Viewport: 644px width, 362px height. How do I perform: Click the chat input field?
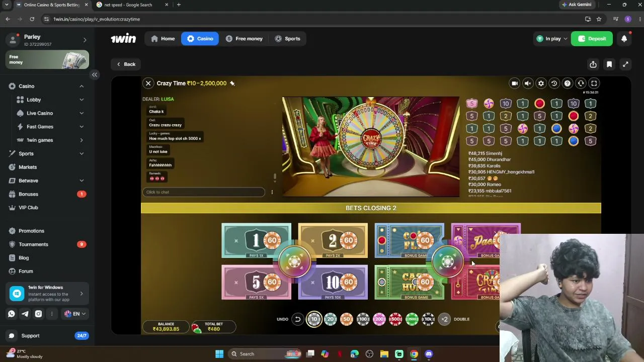coord(204,192)
